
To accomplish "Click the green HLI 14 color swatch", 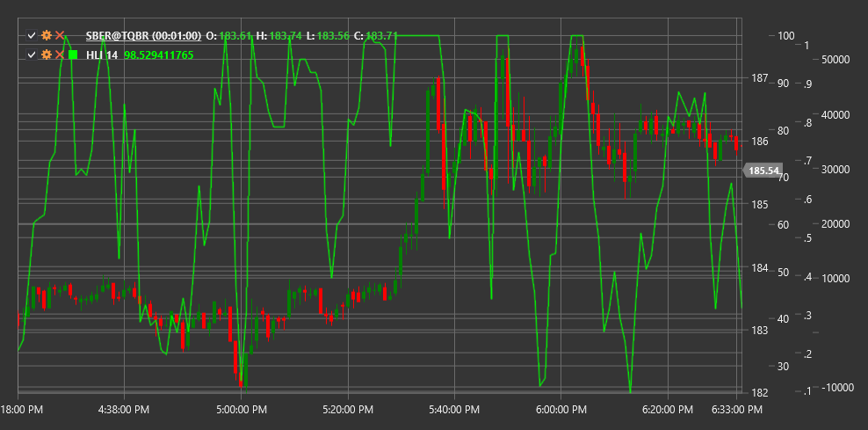I will pos(73,55).
